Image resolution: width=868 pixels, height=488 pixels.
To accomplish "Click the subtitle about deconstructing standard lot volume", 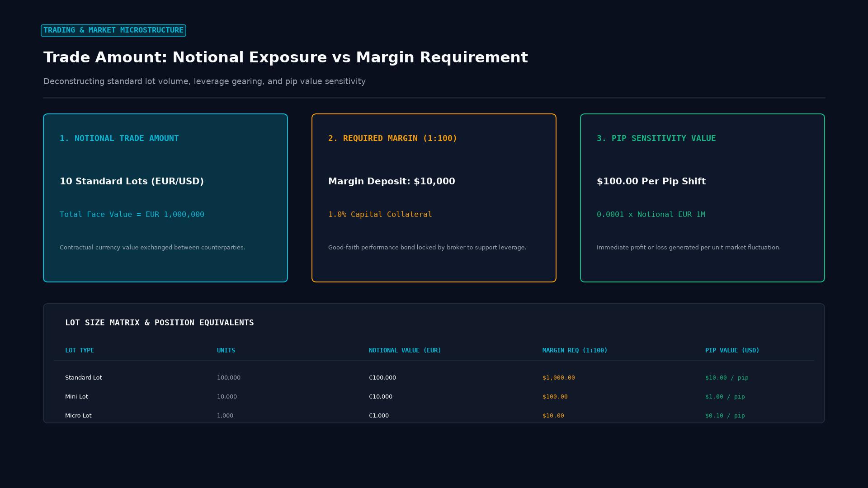I will [x=204, y=81].
